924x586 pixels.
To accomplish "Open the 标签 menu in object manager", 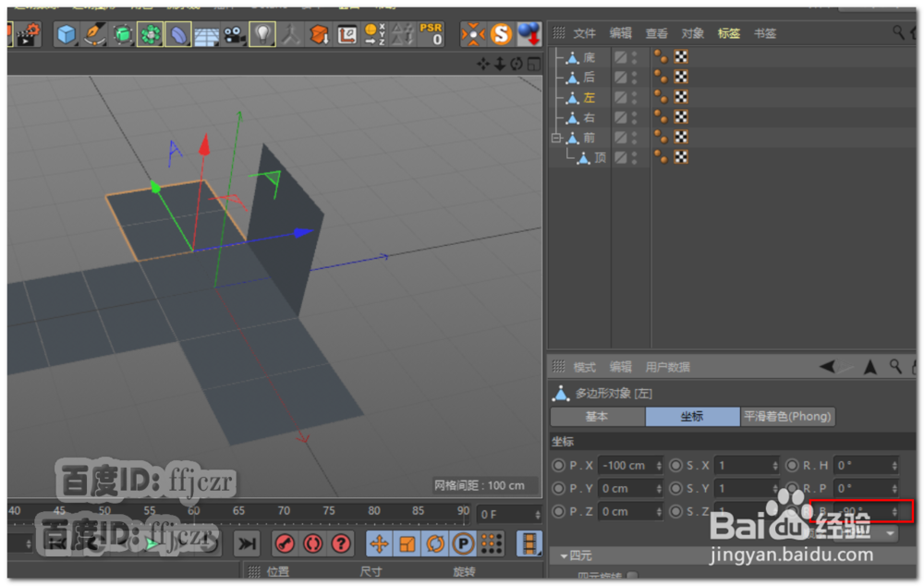I will [728, 33].
